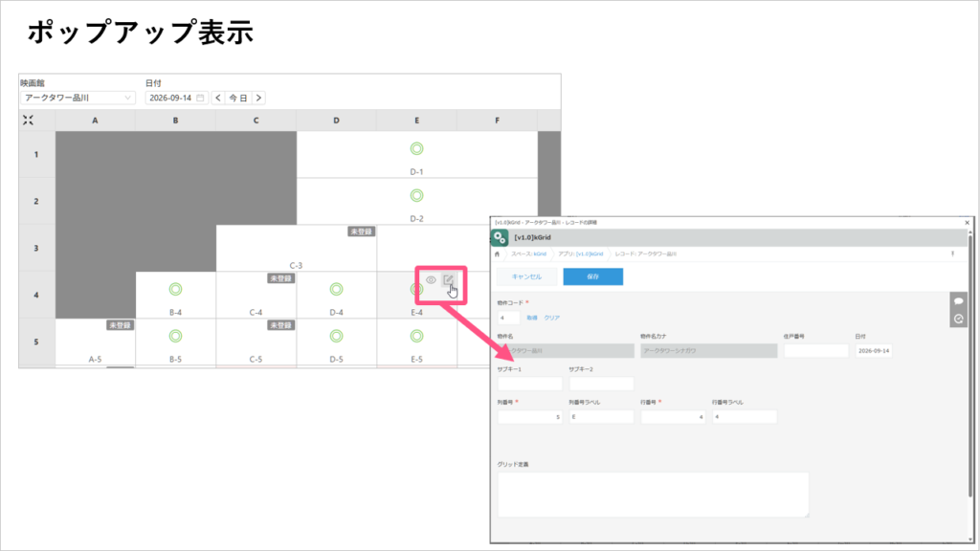The width and height of the screenshot is (980, 551).
Task: Click the 未登録 badge in cell C-5
Action: [280, 325]
